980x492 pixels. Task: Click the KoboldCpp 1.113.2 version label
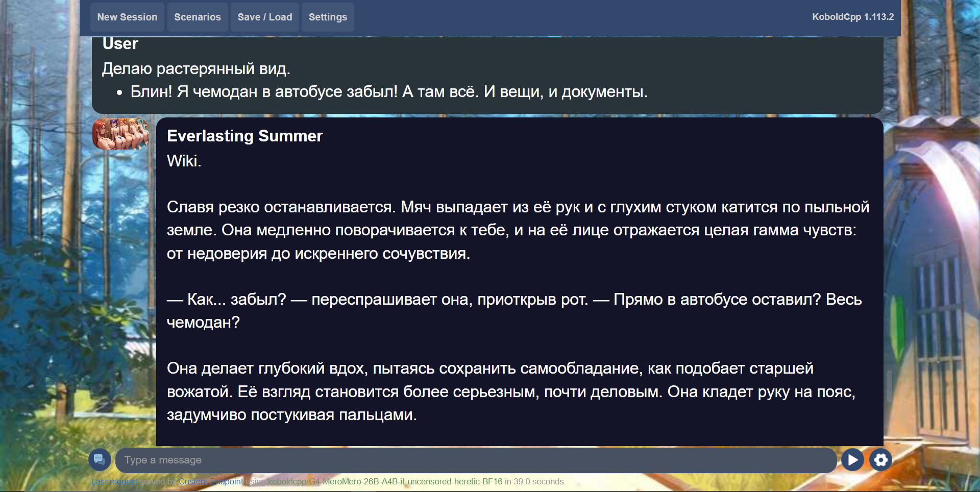pyautogui.click(x=853, y=17)
